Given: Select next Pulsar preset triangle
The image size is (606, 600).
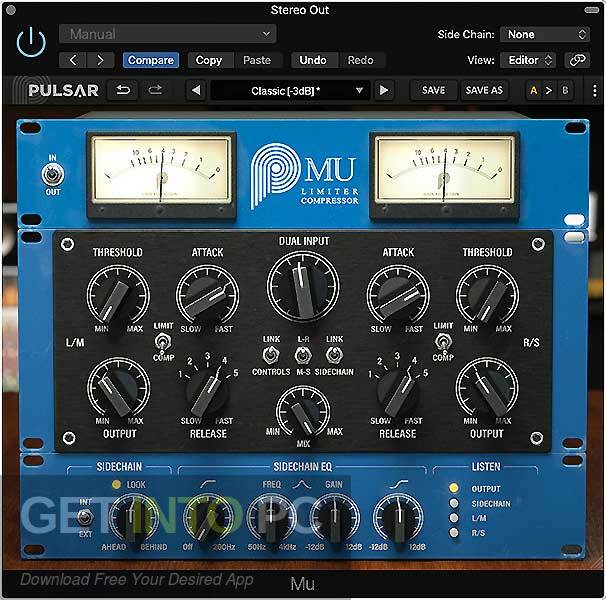Looking at the screenshot, I should click(384, 90).
